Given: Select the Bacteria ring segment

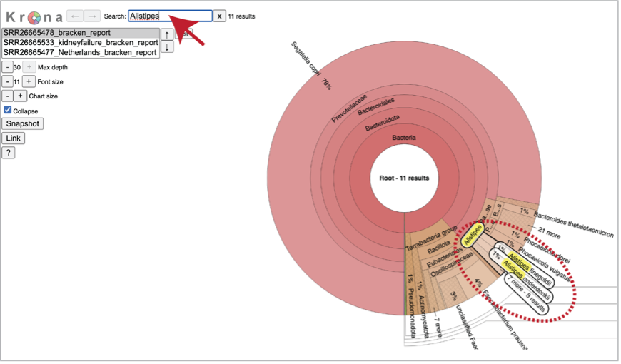Looking at the screenshot, I should click(x=403, y=138).
